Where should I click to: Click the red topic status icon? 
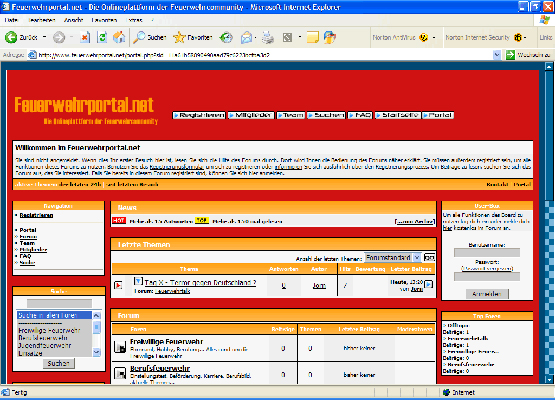[x=119, y=285]
